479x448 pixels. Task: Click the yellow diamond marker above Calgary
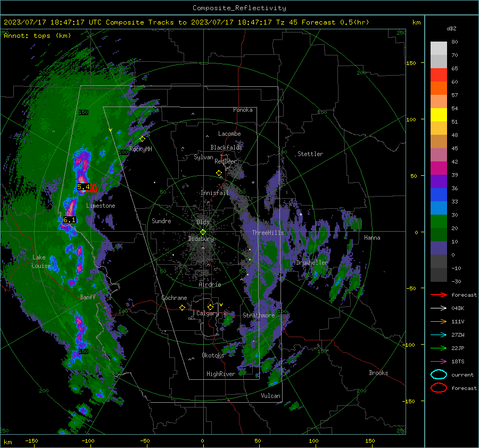coord(210,307)
